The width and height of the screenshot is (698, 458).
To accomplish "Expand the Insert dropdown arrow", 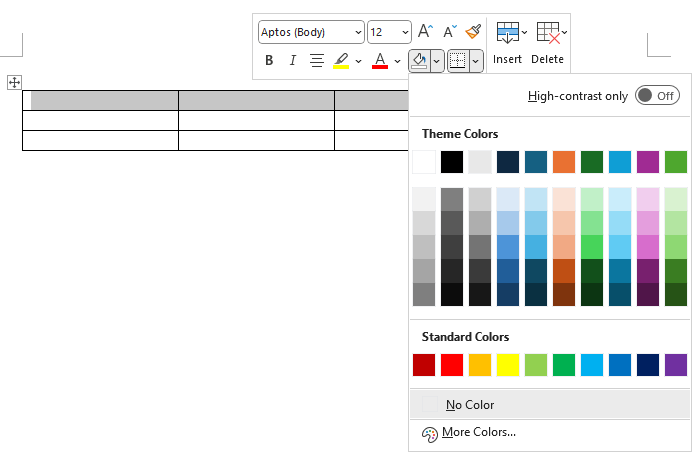I will click(x=524, y=32).
